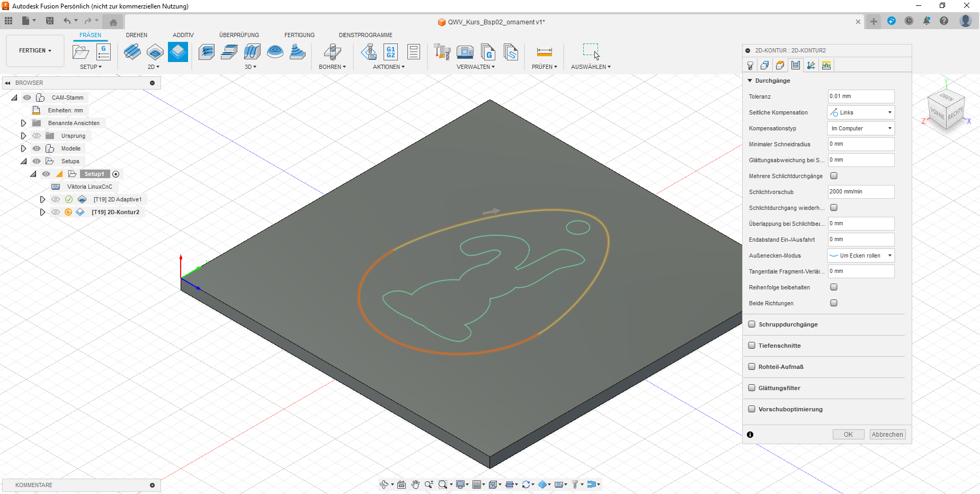The height and width of the screenshot is (494, 980).
Task: Click the G1 G2 post-process icon
Action: click(x=390, y=52)
